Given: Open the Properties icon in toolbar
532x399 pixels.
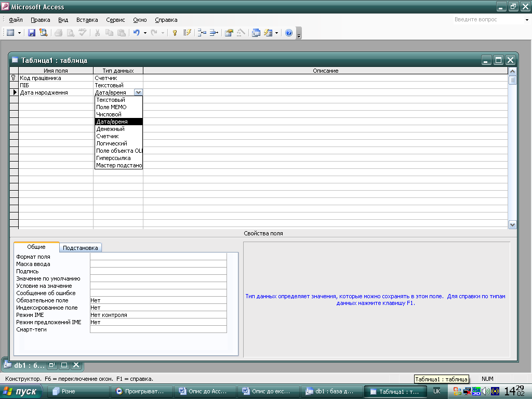Looking at the screenshot, I should 229,33.
